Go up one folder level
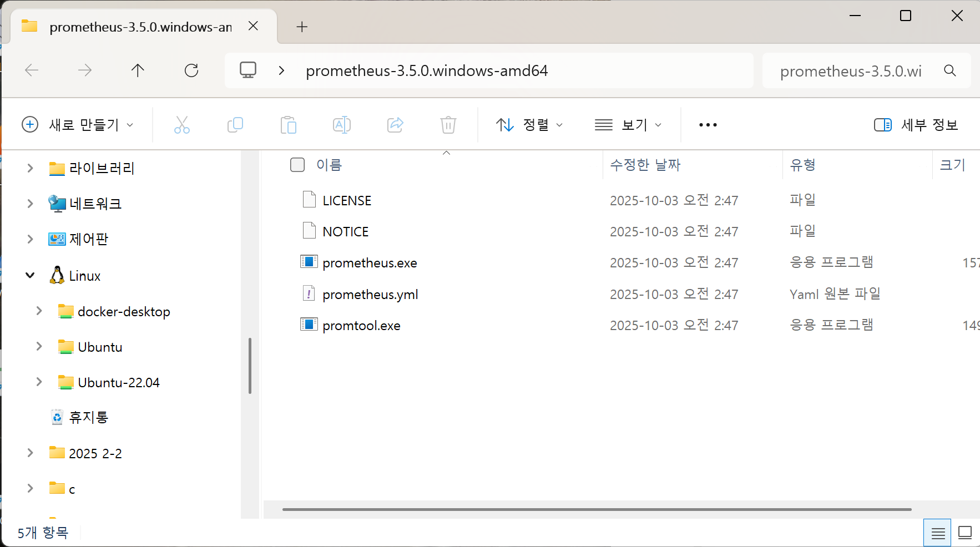Viewport: 980px width, 547px height. click(138, 70)
